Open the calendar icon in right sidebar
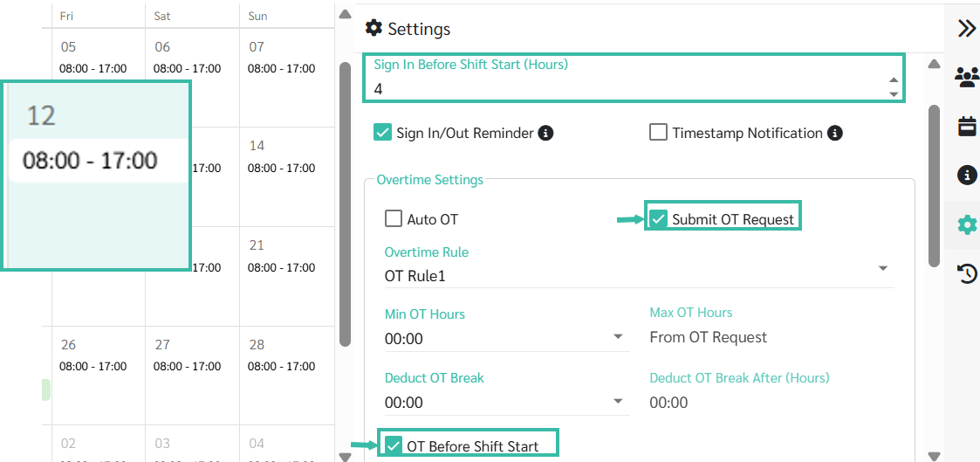 pos(967,126)
